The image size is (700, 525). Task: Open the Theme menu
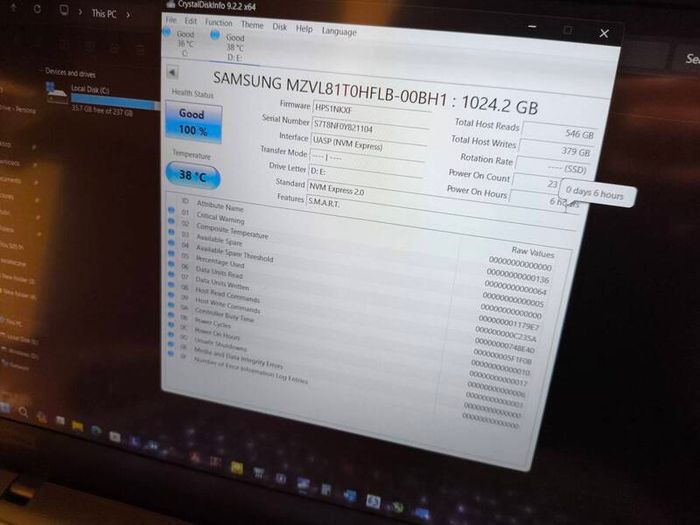(x=252, y=25)
